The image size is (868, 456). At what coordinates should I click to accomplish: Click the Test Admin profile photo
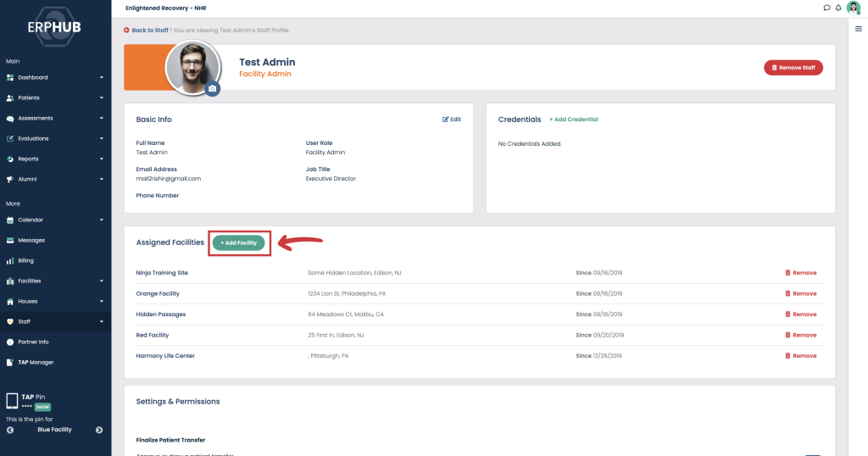point(192,67)
